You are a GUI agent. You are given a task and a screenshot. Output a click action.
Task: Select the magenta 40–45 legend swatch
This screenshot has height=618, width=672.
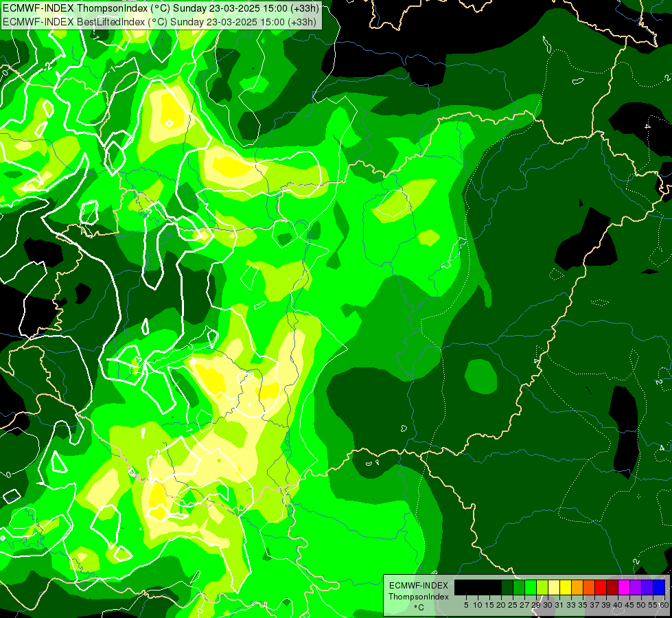coord(624,587)
